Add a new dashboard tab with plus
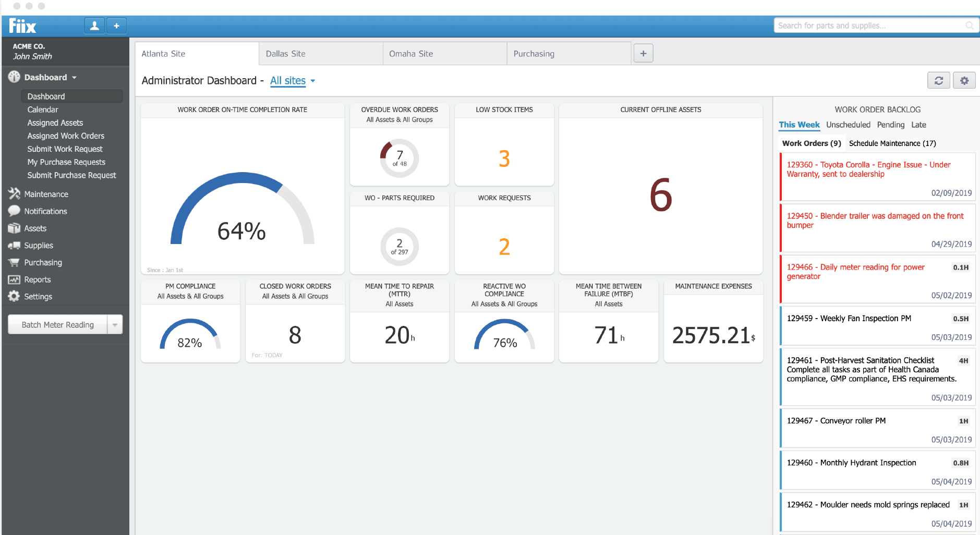Image resolution: width=980 pixels, height=535 pixels. pyautogui.click(x=643, y=53)
